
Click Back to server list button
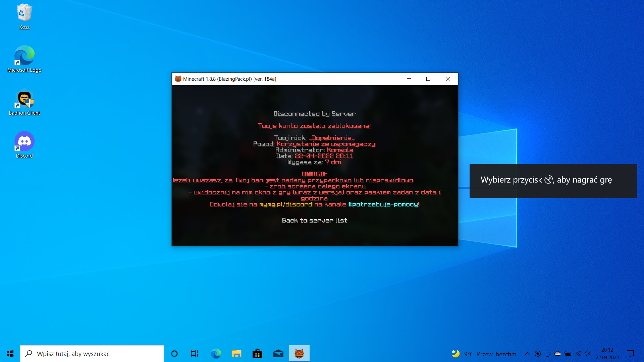point(315,220)
